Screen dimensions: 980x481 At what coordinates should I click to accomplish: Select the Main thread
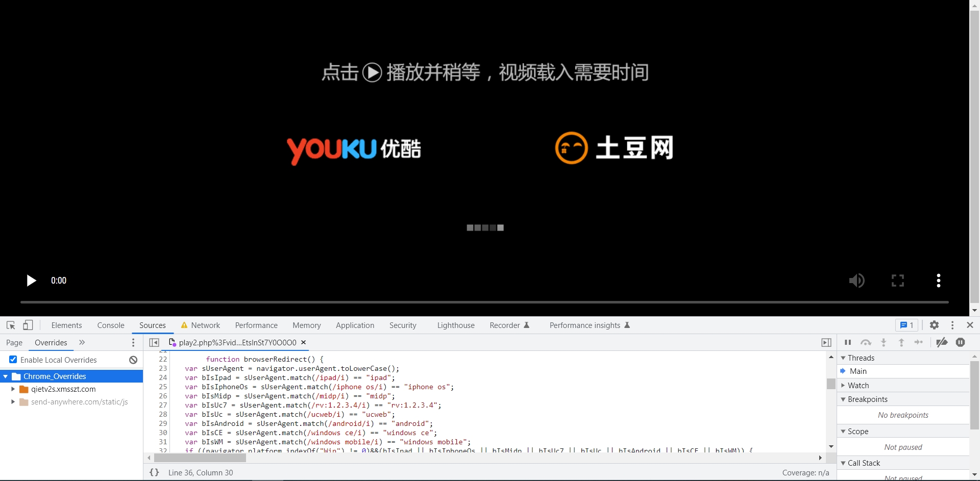click(903, 371)
